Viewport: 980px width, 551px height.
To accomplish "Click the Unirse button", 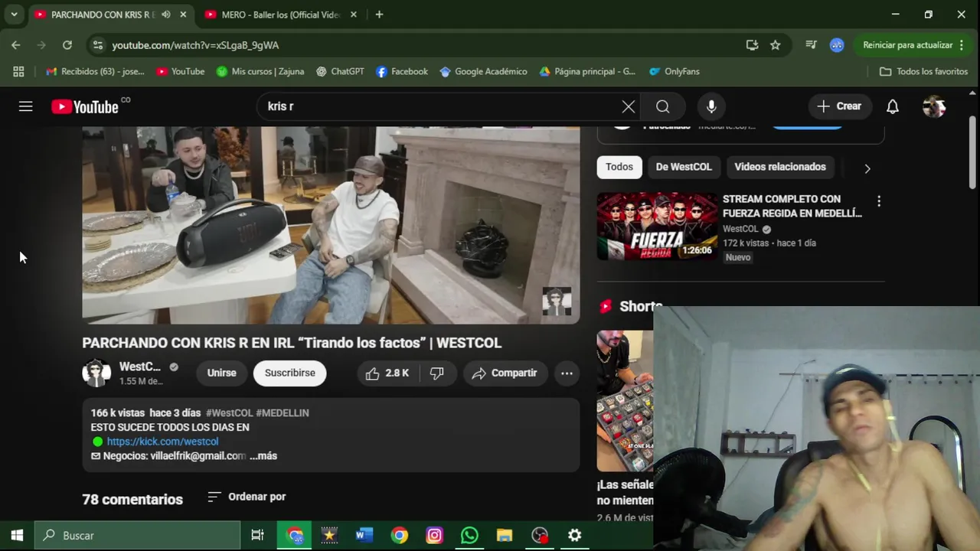I will click(222, 373).
